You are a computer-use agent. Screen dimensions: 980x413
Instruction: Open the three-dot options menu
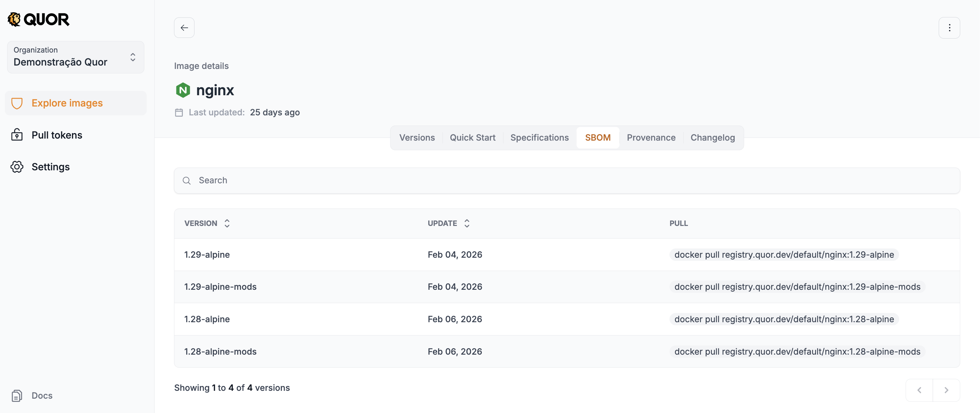[949, 27]
